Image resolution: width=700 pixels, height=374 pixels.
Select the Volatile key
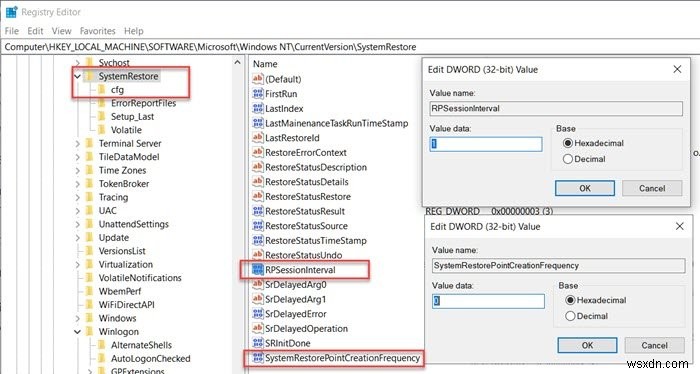tap(126, 130)
